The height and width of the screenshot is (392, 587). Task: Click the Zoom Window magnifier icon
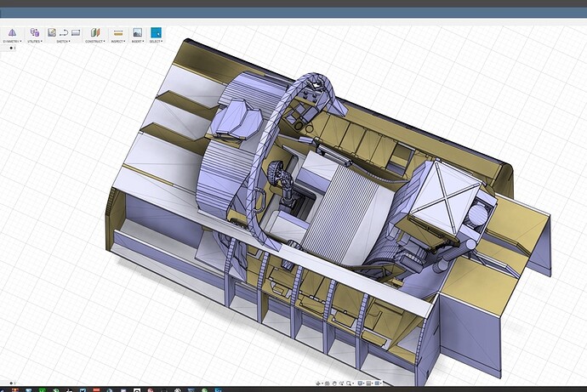pyautogui.click(x=349, y=383)
